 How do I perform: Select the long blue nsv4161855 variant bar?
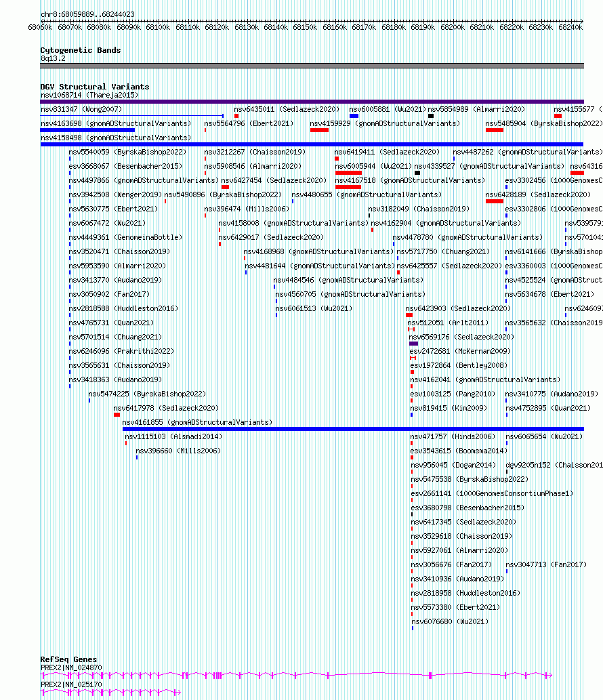[x=353, y=430]
